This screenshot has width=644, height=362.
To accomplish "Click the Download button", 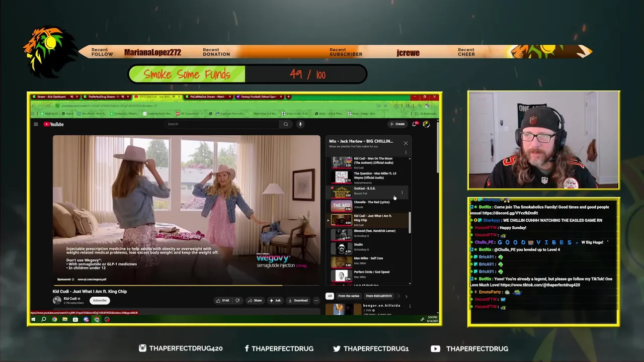I will pos(298,301).
